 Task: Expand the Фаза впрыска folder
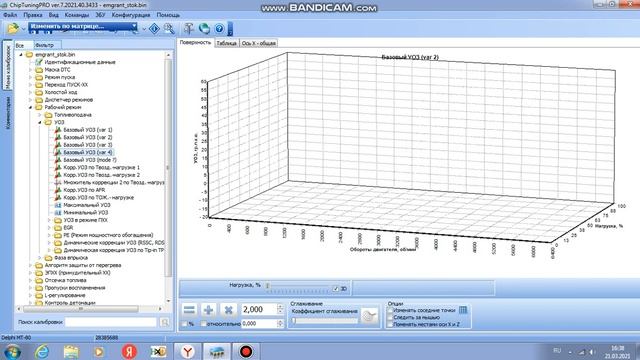[x=40, y=258]
